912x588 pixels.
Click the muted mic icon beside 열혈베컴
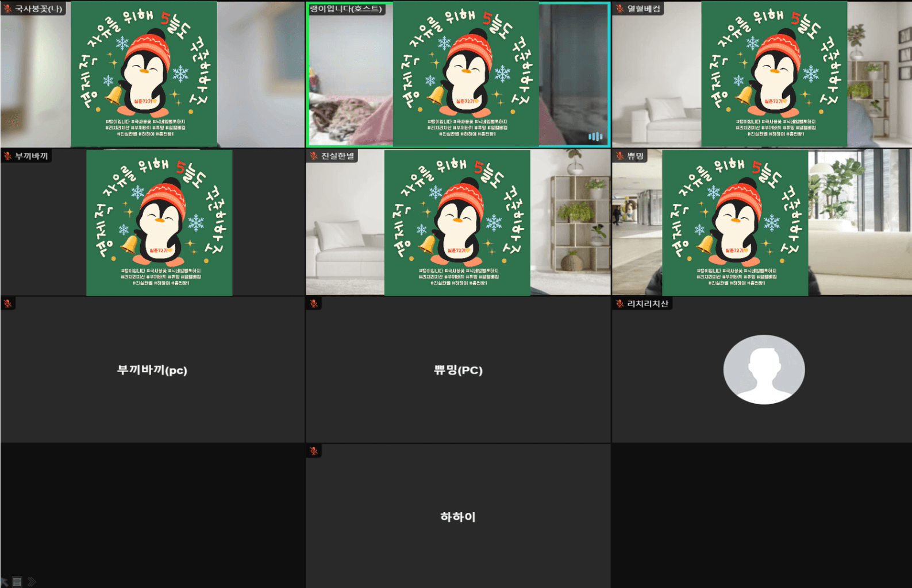pyautogui.click(x=620, y=9)
